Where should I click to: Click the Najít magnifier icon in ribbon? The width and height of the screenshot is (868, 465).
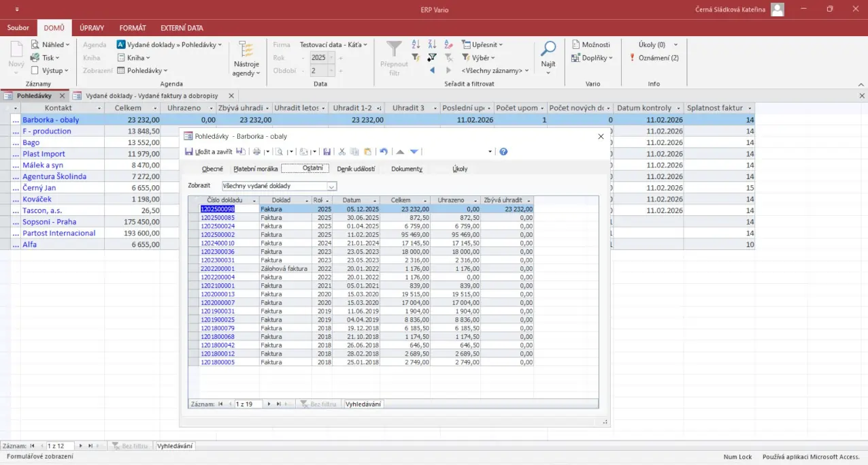click(x=548, y=49)
